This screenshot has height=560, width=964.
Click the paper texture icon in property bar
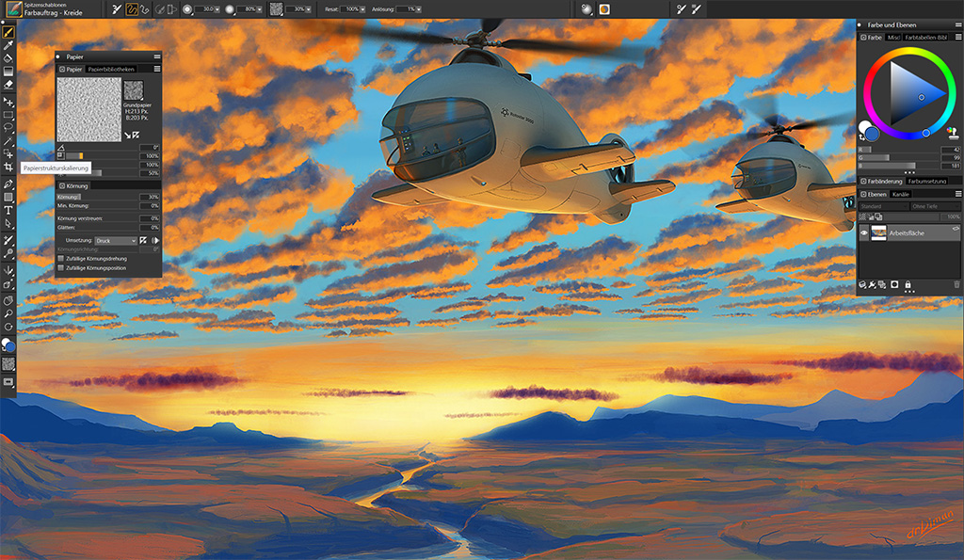(x=276, y=9)
